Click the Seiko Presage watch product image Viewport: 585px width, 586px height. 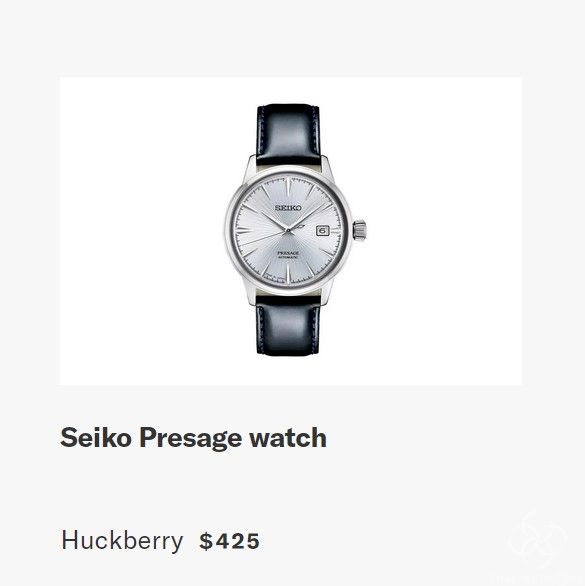[291, 231]
